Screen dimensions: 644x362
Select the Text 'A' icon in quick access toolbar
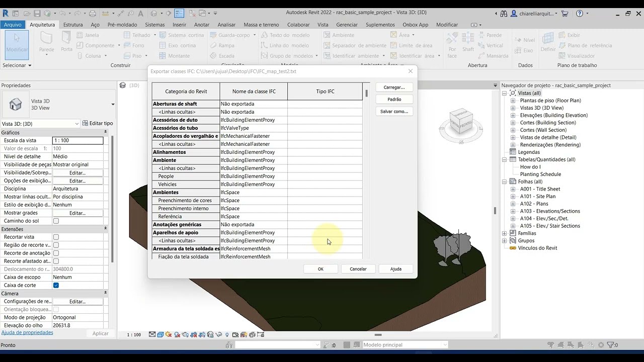click(x=140, y=14)
